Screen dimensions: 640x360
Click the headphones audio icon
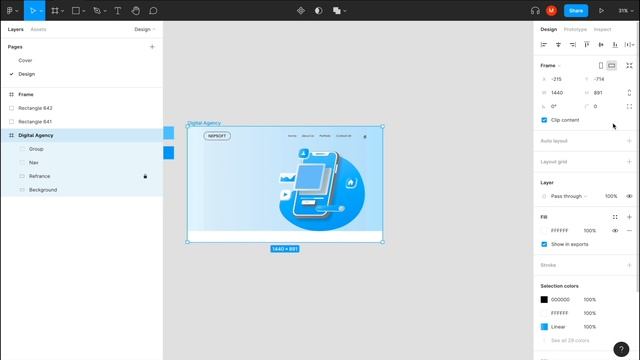(535, 11)
